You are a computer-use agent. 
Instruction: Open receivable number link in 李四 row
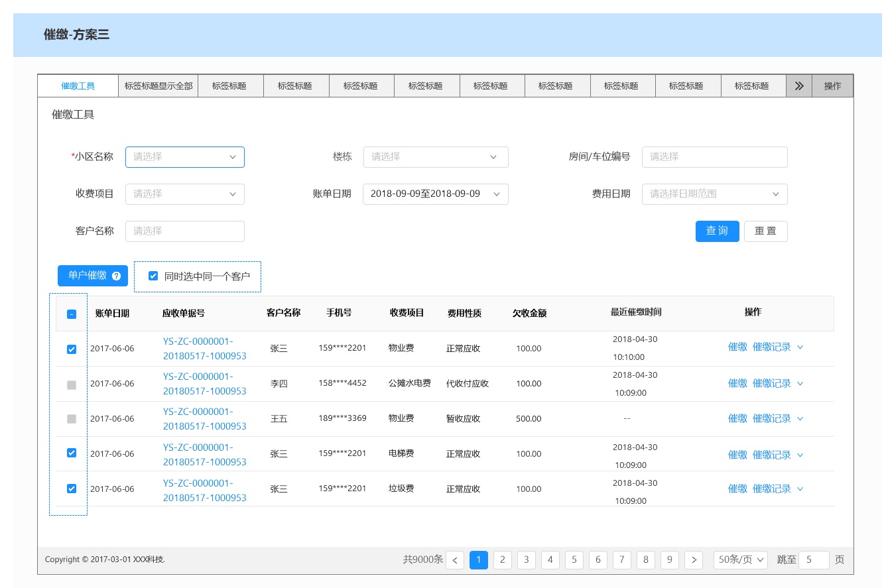204,384
